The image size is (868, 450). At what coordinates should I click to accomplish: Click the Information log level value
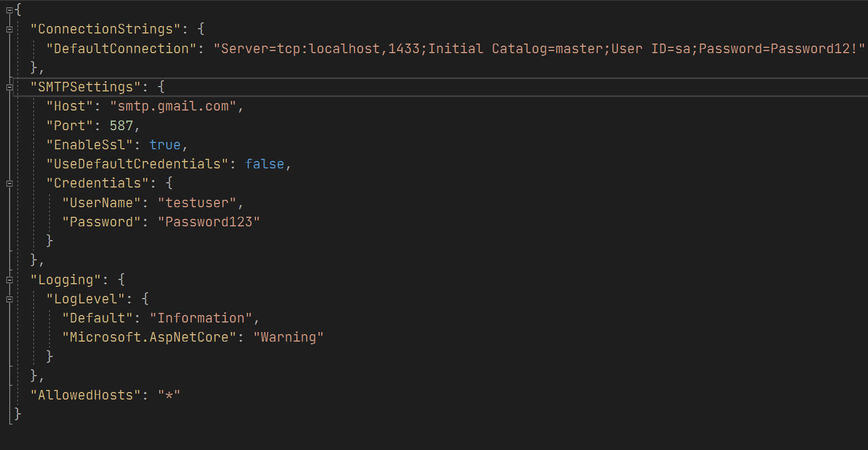pyautogui.click(x=201, y=318)
